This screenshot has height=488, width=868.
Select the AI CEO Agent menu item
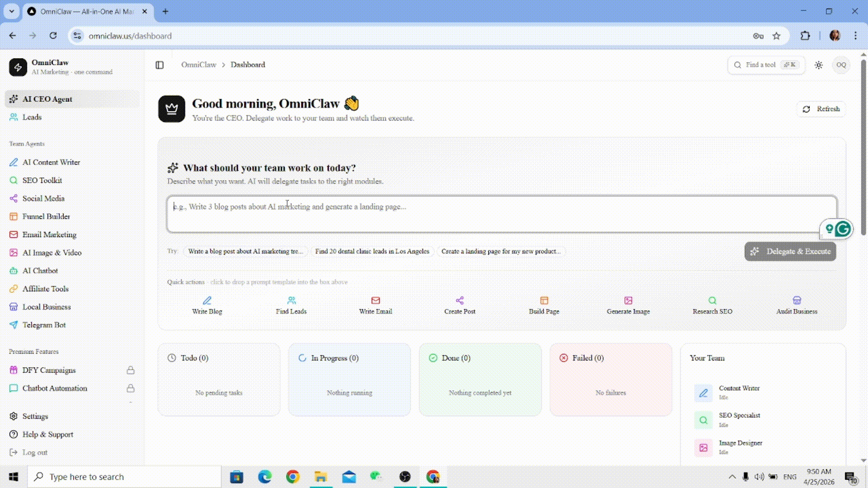coord(72,99)
